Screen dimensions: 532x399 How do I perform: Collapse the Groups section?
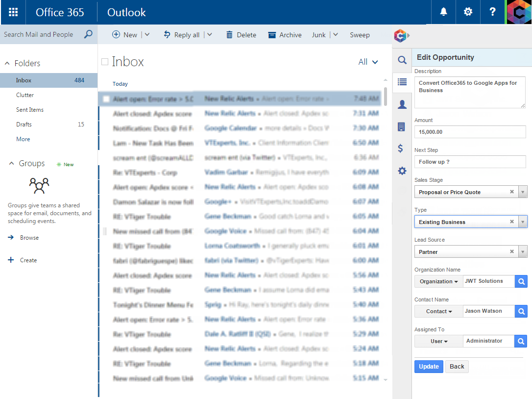coord(11,163)
